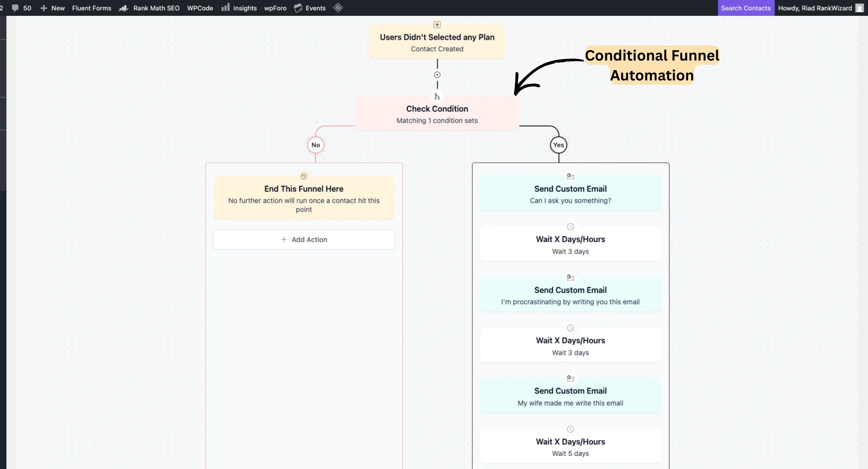868x469 pixels.
Task: Click the plus icon below the Contact Created trigger
Action: (x=437, y=75)
